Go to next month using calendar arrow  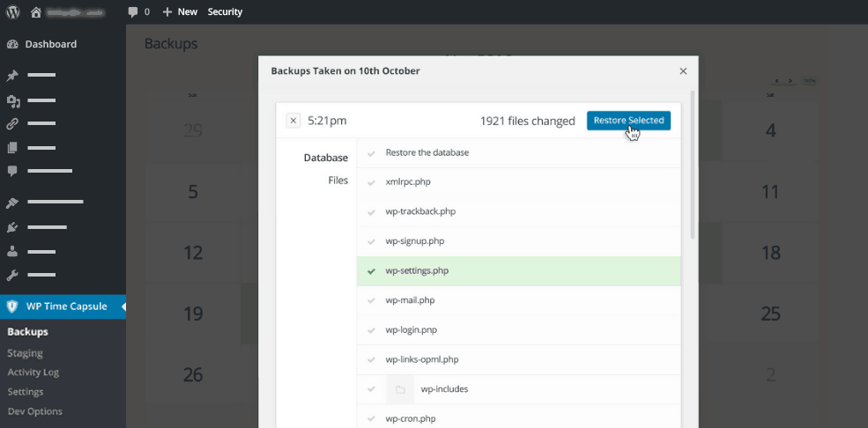click(790, 81)
